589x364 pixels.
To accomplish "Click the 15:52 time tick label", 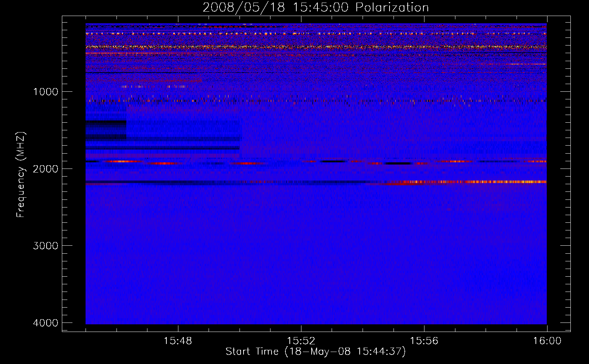I will [x=301, y=341].
